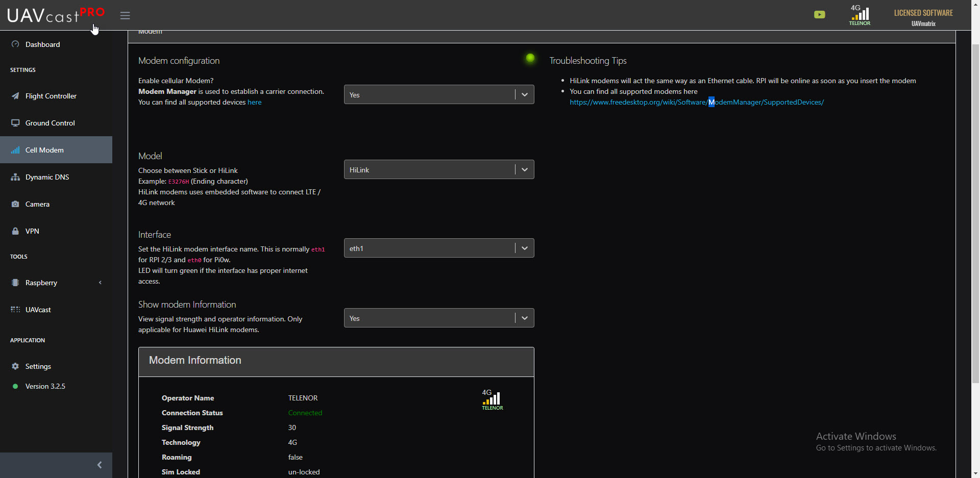Click chevron of Interface dropdown
Viewport: 980px width, 478px height.
click(525, 248)
